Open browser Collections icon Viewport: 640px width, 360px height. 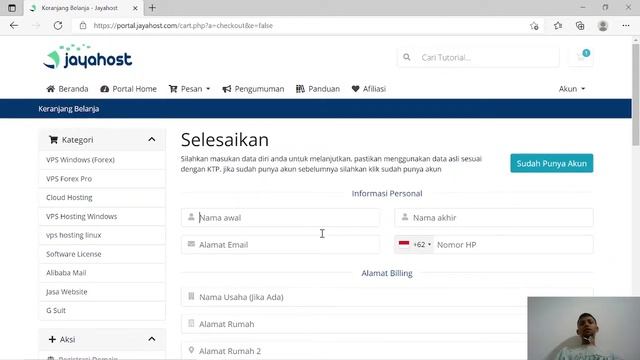580,26
